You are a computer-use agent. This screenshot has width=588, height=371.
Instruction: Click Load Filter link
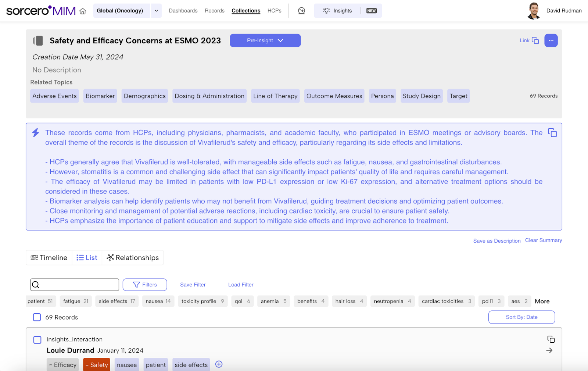pyautogui.click(x=241, y=285)
